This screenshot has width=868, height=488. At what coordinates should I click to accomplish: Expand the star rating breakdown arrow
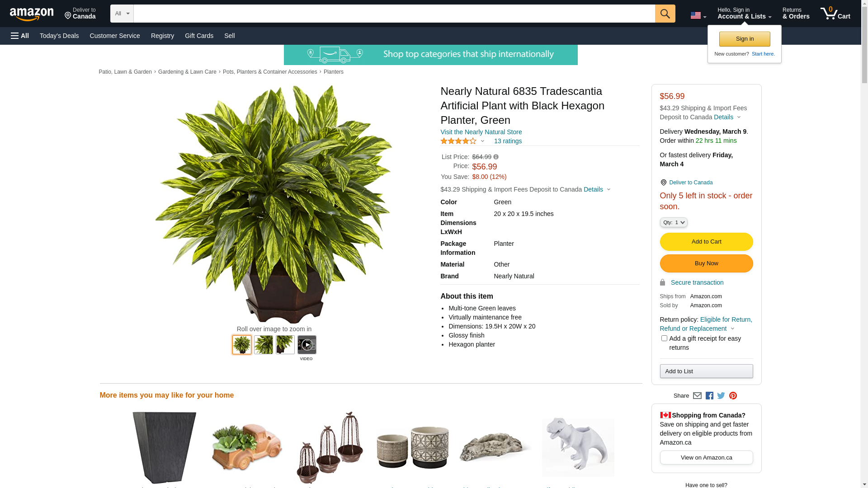point(482,141)
